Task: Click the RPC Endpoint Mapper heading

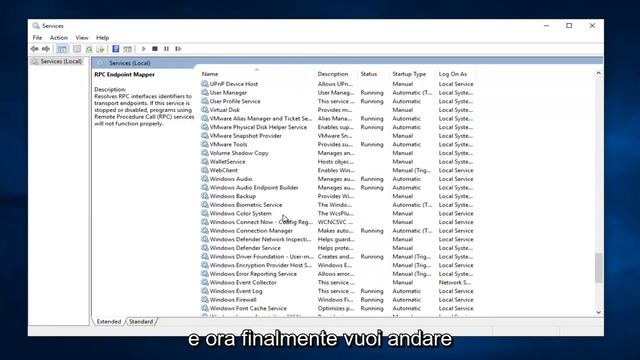Action: pyautogui.click(x=124, y=75)
